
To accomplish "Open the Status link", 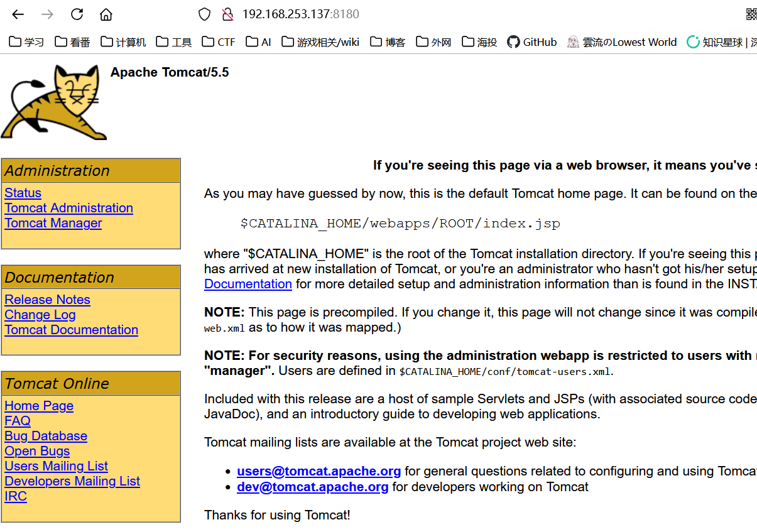I will pos(23,193).
